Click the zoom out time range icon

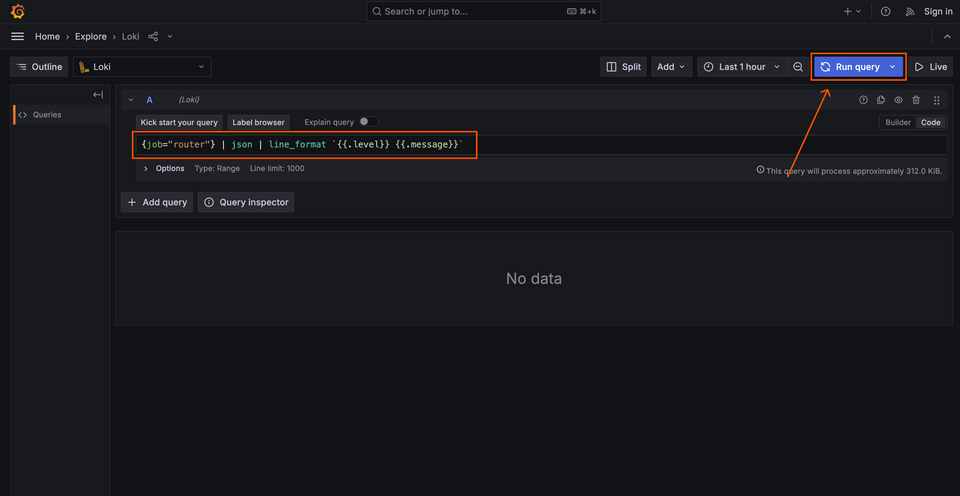click(798, 67)
